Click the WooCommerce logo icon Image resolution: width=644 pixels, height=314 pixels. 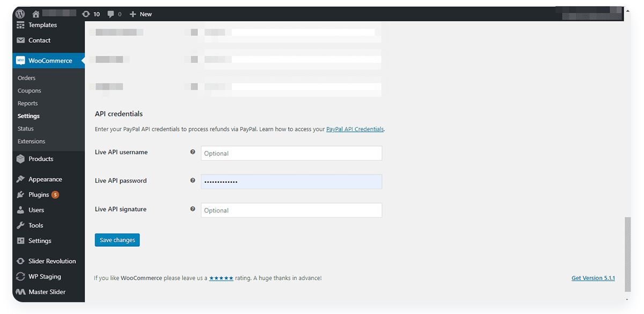tap(20, 61)
